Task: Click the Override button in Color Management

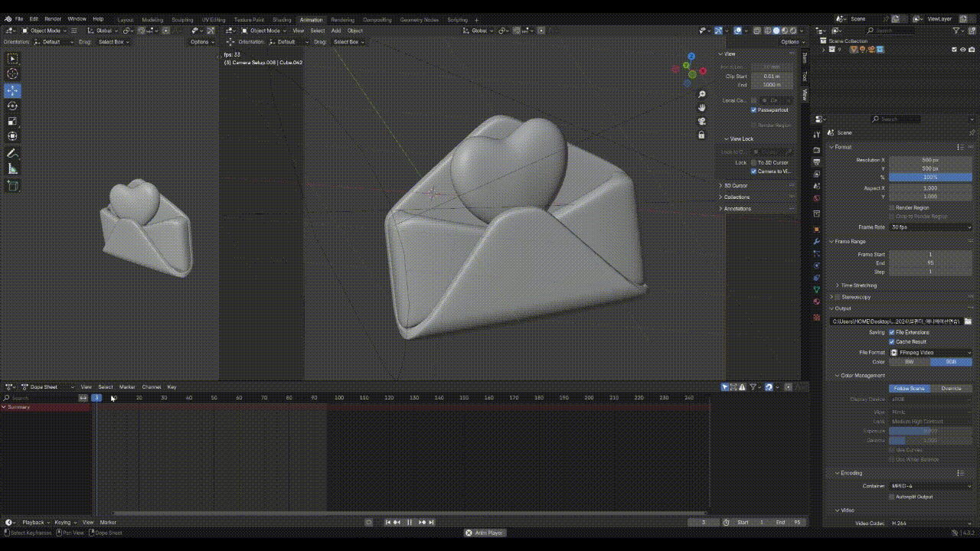Action: click(951, 388)
